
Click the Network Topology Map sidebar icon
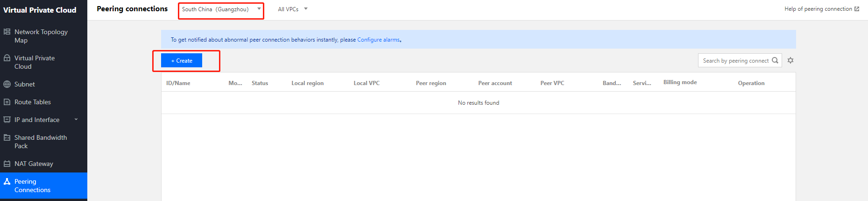click(x=7, y=32)
